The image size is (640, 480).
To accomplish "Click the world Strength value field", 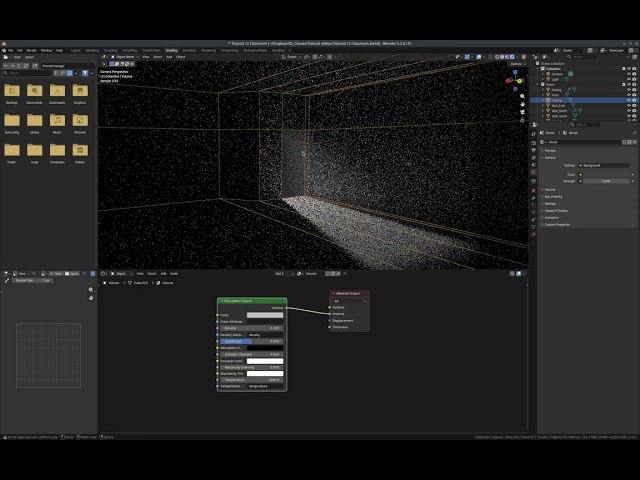I will pos(606,181).
